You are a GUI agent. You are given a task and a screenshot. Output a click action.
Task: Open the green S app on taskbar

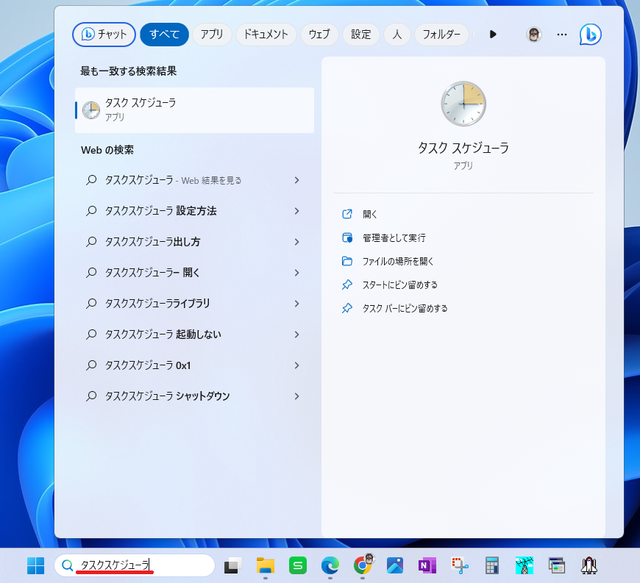click(298, 565)
